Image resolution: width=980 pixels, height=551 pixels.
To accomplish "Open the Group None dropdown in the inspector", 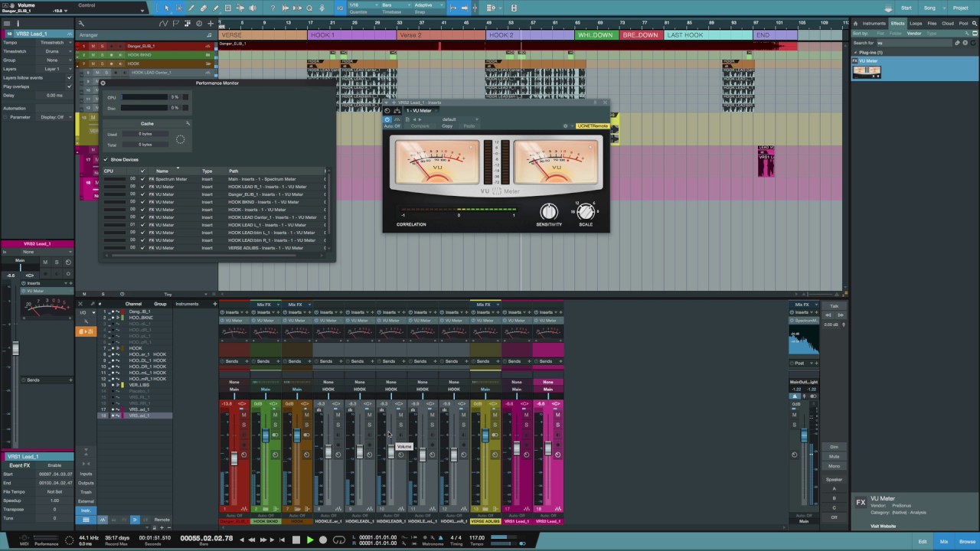I will pyautogui.click(x=54, y=60).
